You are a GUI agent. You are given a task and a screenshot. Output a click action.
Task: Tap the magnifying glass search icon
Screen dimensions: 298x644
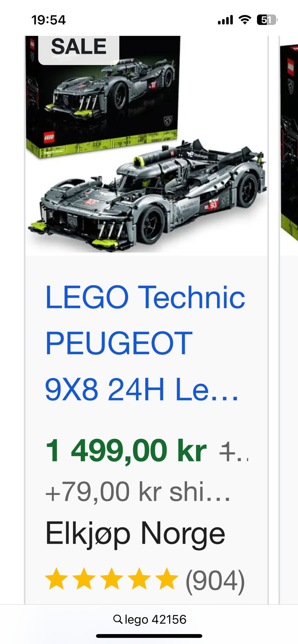pos(118,619)
